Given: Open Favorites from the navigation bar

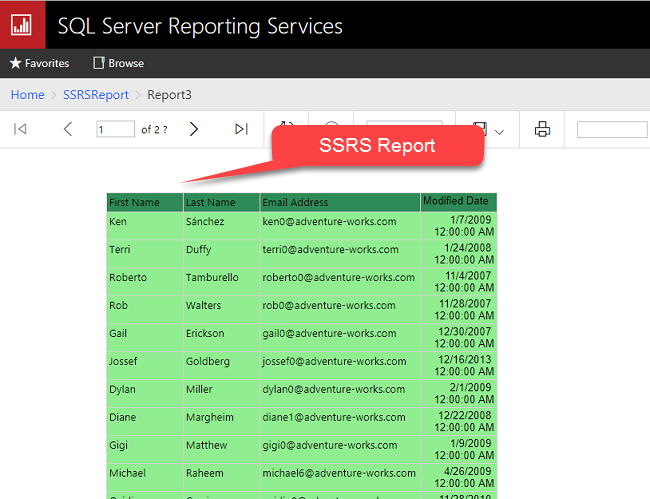Looking at the screenshot, I should pyautogui.click(x=39, y=63).
